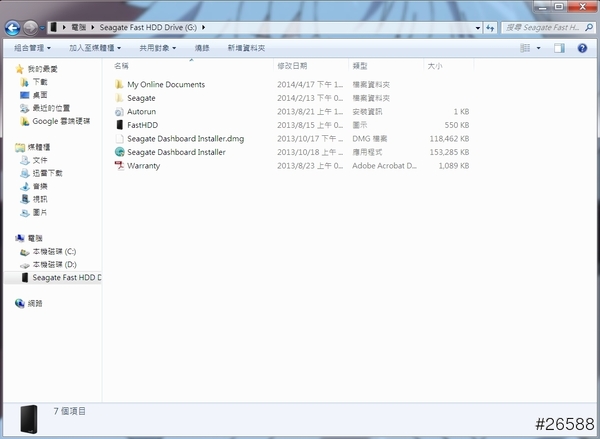The width and height of the screenshot is (600, 439).
Task: Click 電腦 breadcrumb in address bar
Action: coord(79,27)
